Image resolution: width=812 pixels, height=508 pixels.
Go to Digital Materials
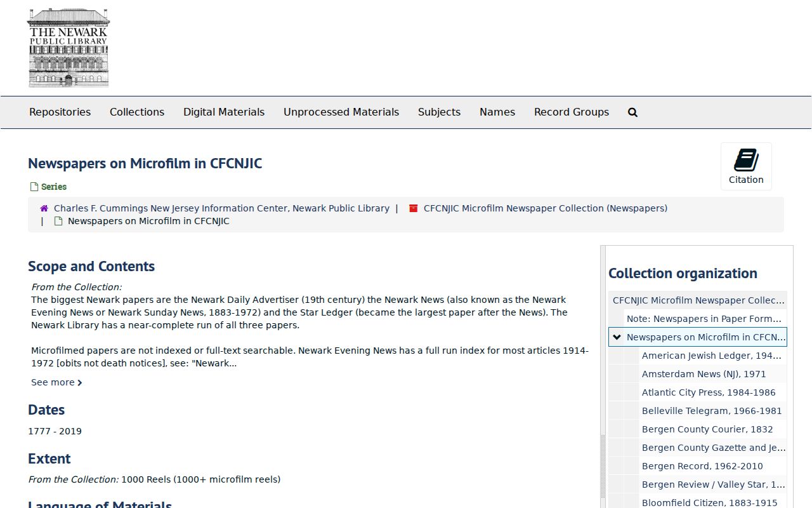[224, 112]
